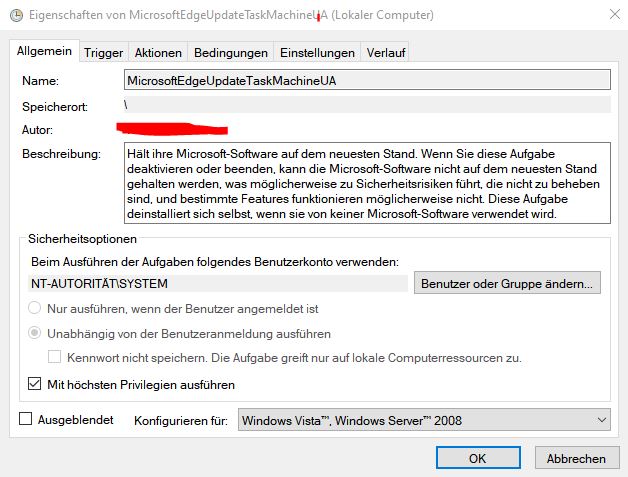
Task: Switch to the Allgemein tab
Action: [x=44, y=51]
